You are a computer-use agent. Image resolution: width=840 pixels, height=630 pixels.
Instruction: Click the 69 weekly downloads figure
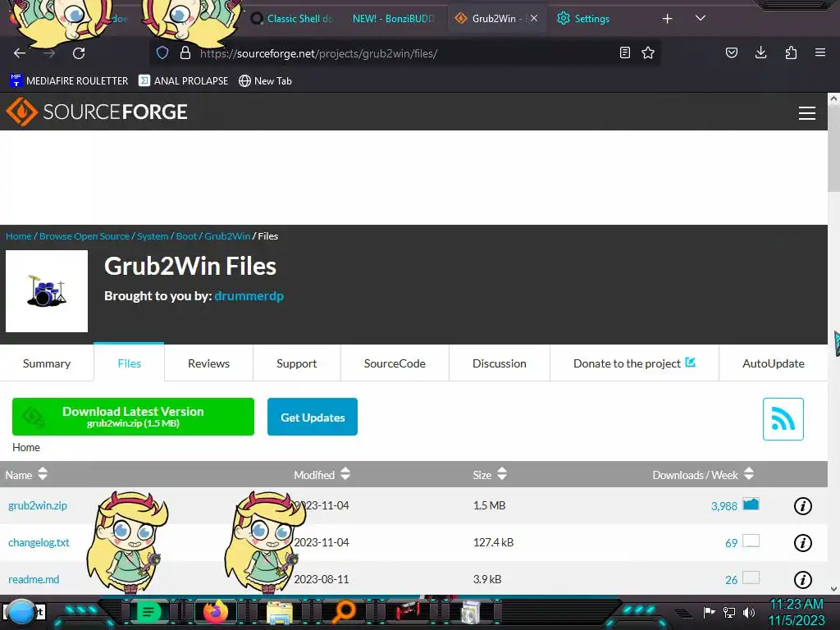[x=731, y=543]
